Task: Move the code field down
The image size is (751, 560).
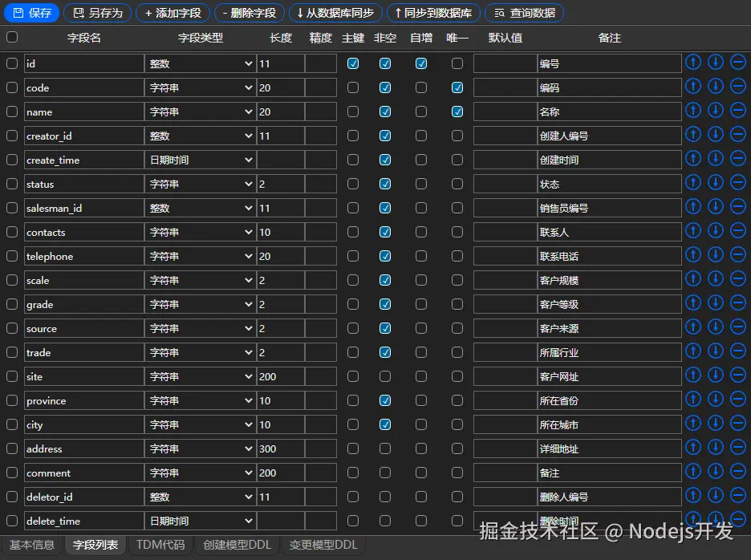Action: [715, 86]
